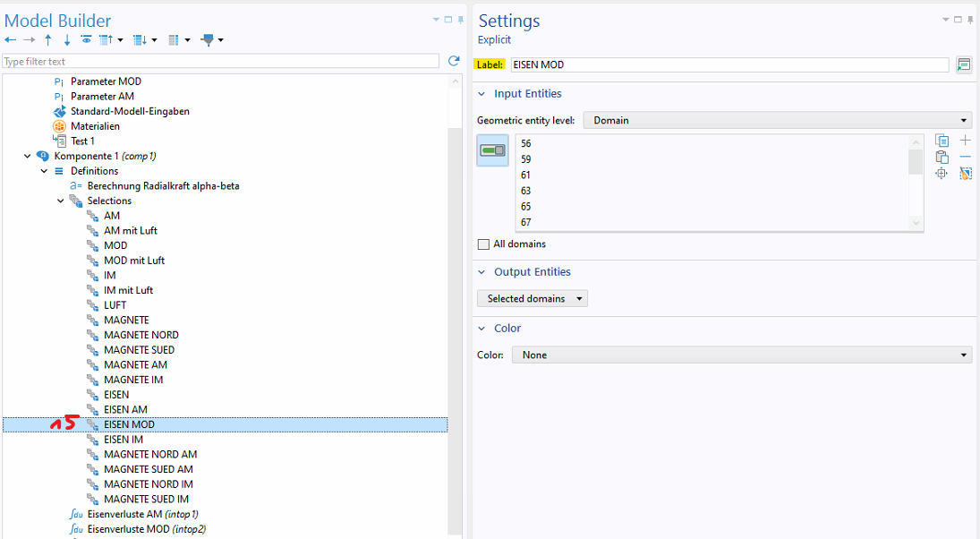This screenshot has width=980, height=539.
Task: Move the node down with the down arrow
Action: [x=67, y=40]
